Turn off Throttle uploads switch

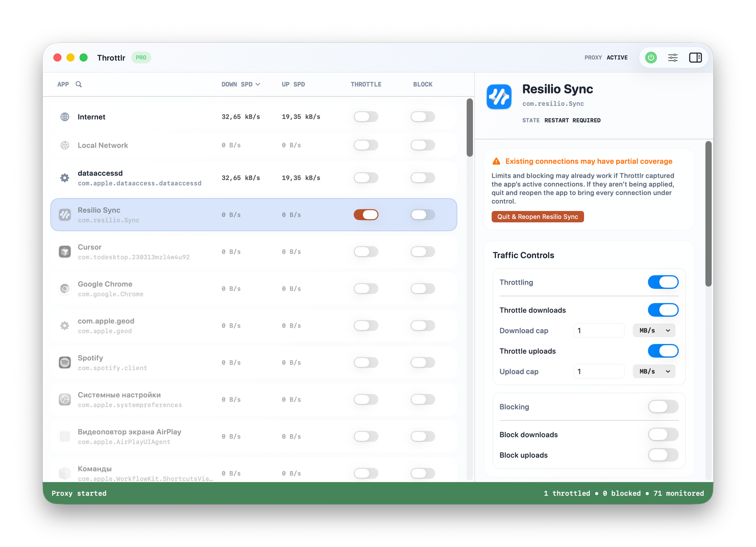point(663,351)
